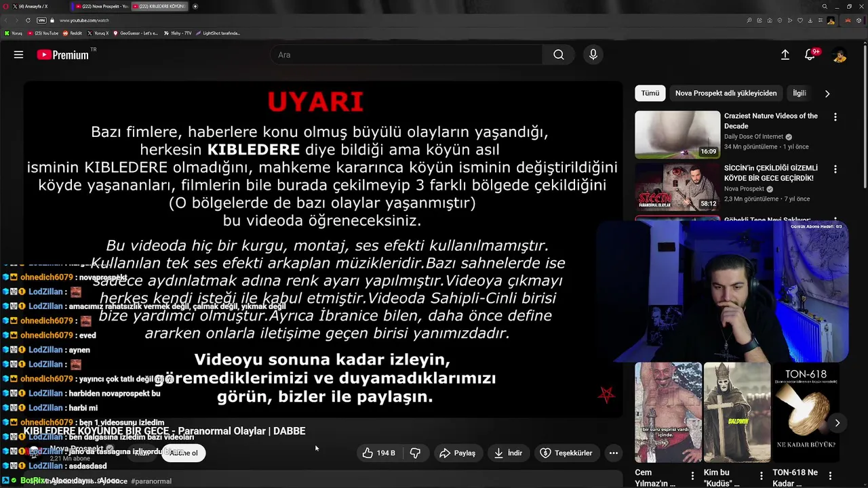Open options menu for Craziest Nature Videos
This screenshot has width=868, height=488.
tap(835, 117)
